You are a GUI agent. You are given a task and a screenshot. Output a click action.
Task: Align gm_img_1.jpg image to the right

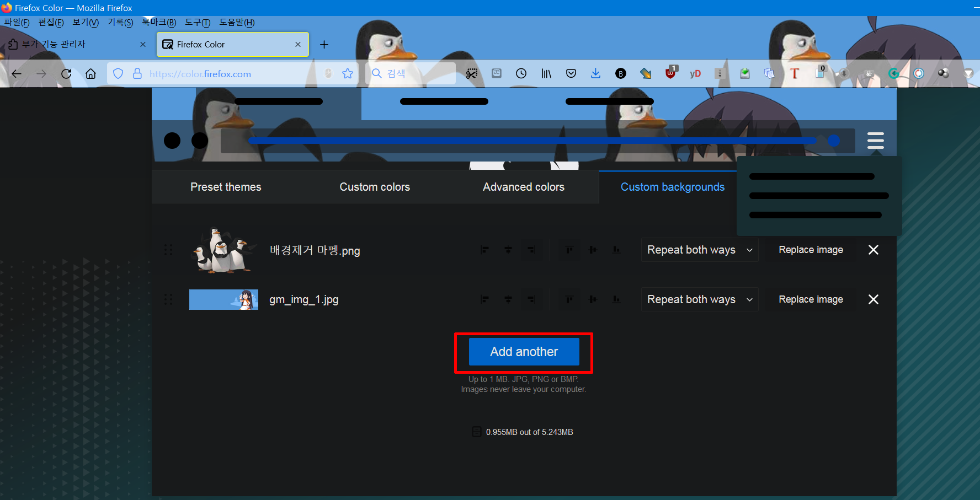[x=531, y=299]
